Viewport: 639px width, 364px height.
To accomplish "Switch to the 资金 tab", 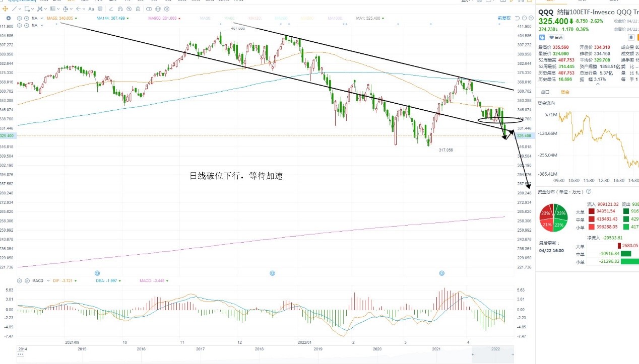I will click(x=565, y=92).
